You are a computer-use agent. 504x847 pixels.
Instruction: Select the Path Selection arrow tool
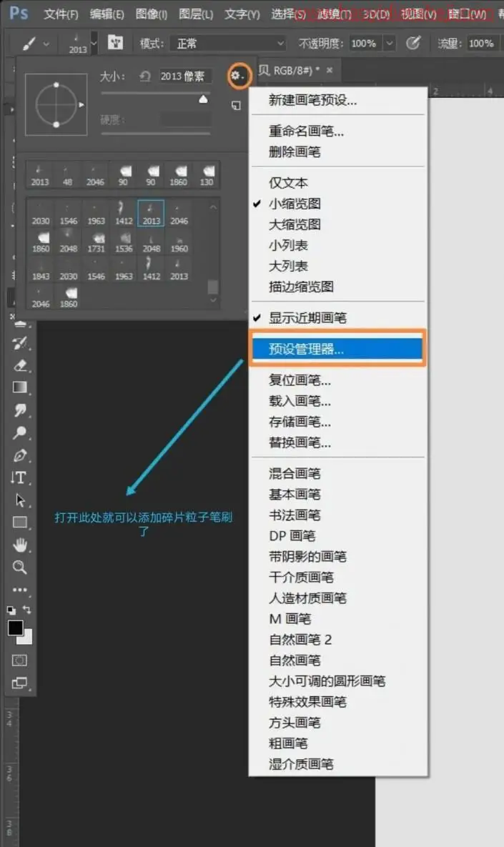pyautogui.click(x=20, y=500)
